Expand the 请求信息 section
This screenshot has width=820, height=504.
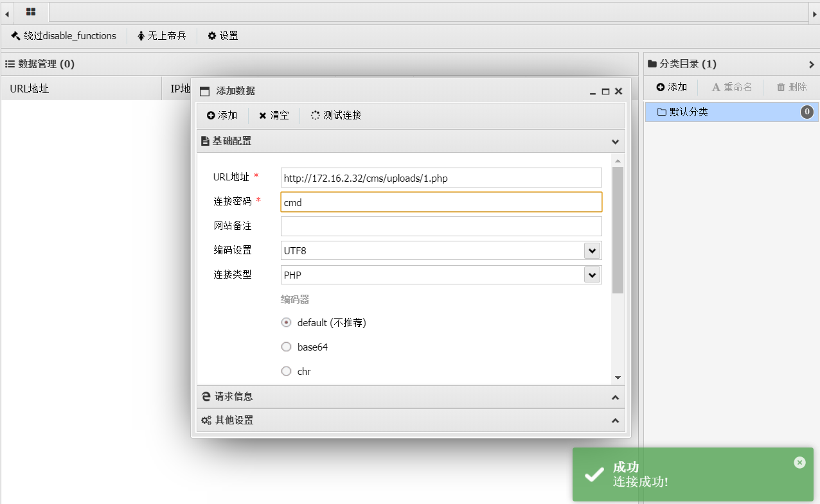tap(411, 397)
